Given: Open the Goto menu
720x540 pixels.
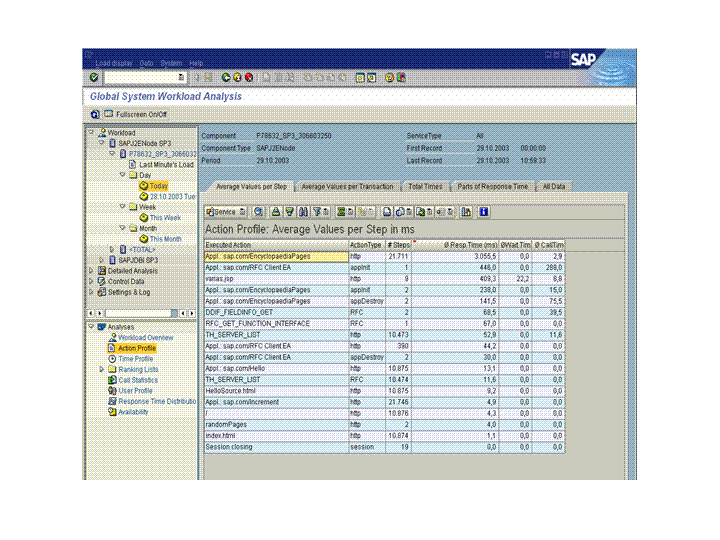Looking at the screenshot, I should [x=146, y=63].
